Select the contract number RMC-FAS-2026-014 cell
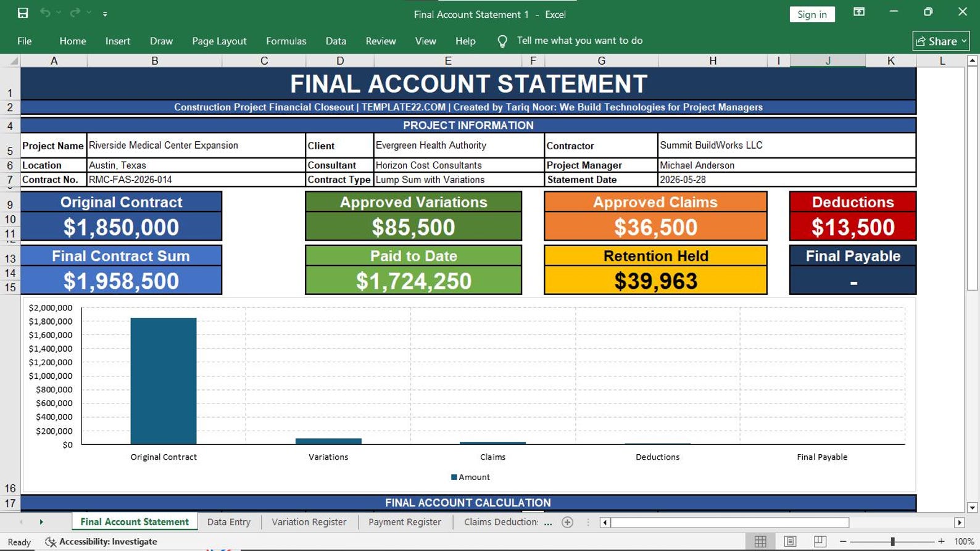This screenshot has height=551, width=980. coord(196,180)
